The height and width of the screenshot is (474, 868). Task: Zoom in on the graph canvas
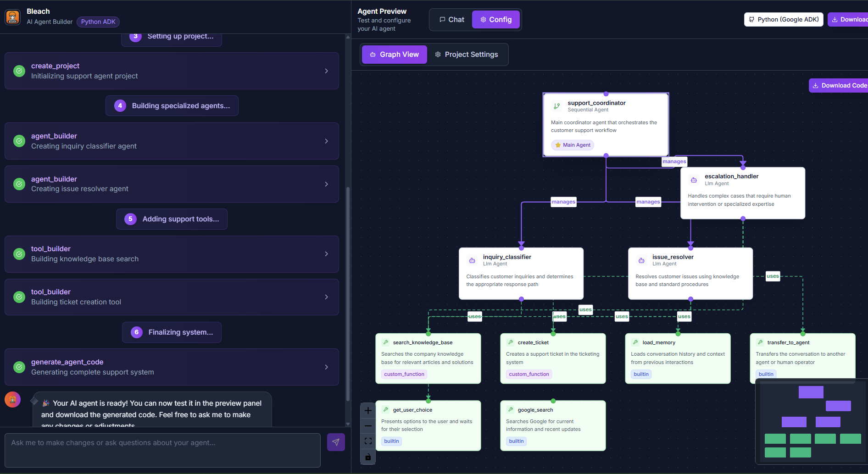[x=368, y=411]
